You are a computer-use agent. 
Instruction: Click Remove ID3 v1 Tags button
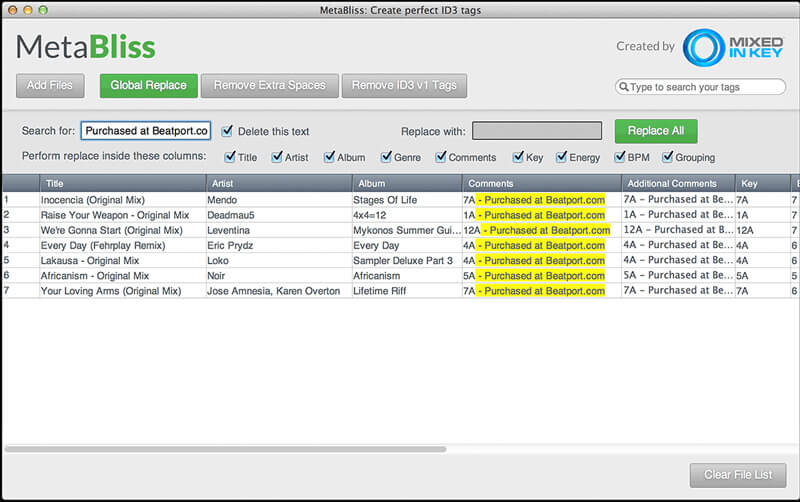404,85
